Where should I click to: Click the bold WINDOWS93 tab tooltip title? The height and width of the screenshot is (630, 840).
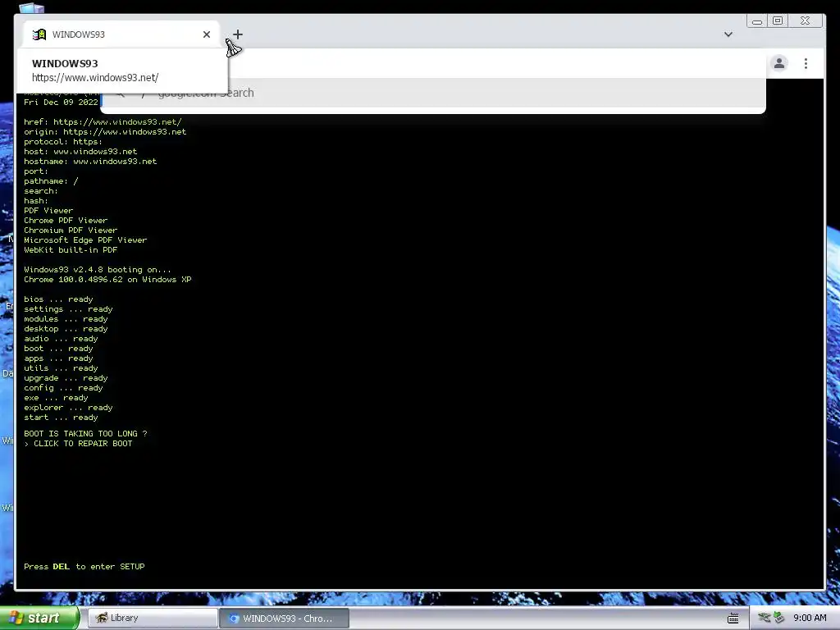click(x=65, y=63)
